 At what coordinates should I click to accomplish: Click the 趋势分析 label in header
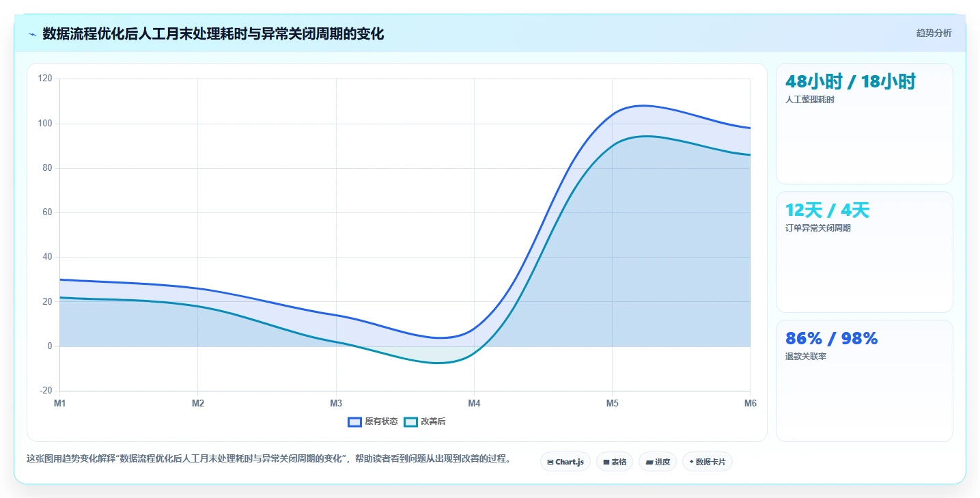click(x=934, y=33)
